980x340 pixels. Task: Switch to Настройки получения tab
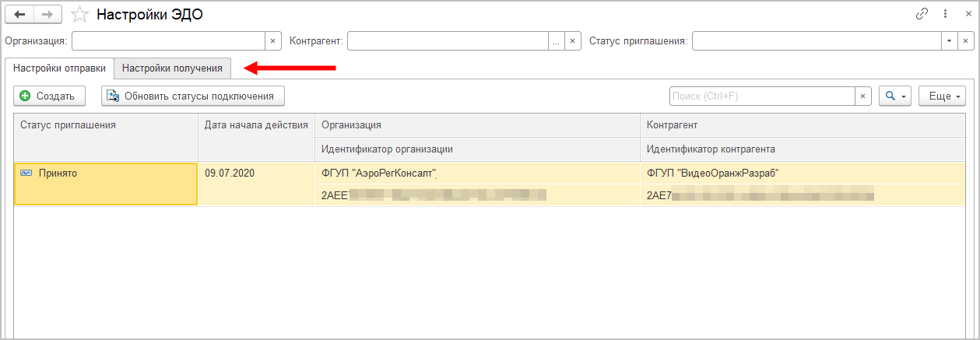click(x=172, y=68)
